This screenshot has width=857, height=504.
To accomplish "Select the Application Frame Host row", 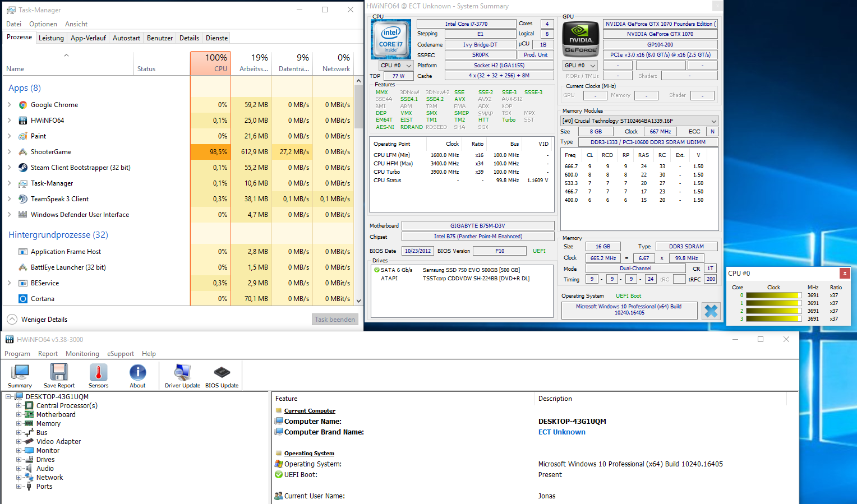I will tap(179, 252).
